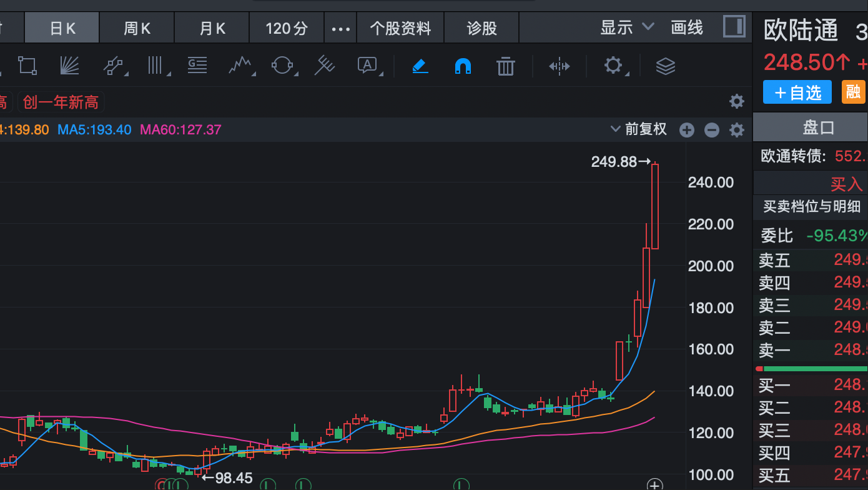The height and width of the screenshot is (490, 868).
Task: Click the plus circle at chart bottom
Action: pyautogui.click(x=654, y=485)
